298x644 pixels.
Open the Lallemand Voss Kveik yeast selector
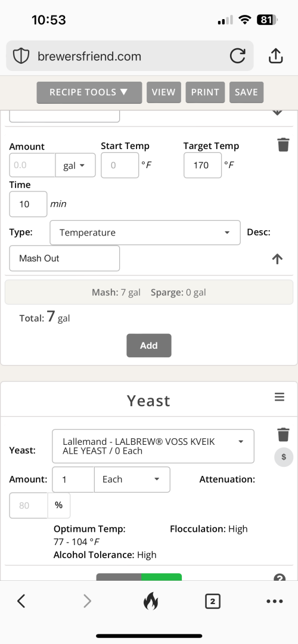click(153, 446)
